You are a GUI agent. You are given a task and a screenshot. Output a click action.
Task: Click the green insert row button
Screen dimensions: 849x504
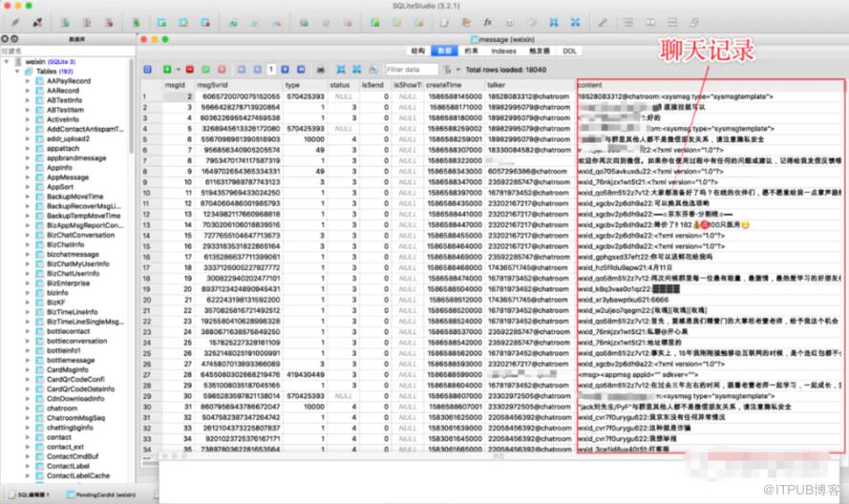tap(167, 70)
